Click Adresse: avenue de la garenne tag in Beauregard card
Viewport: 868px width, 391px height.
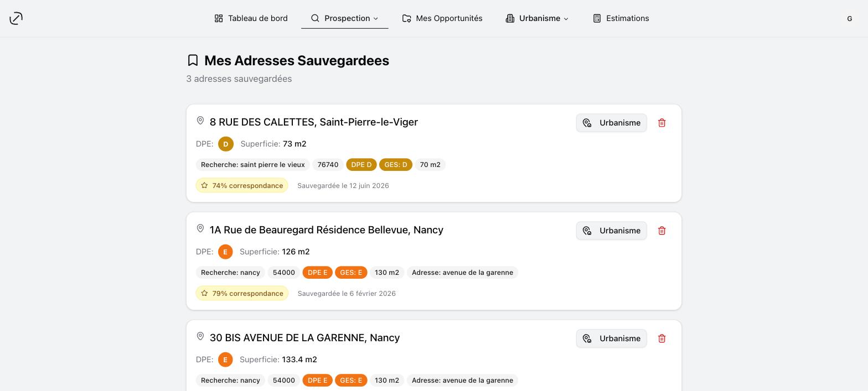pyautogui.click(x=462, y=273)
